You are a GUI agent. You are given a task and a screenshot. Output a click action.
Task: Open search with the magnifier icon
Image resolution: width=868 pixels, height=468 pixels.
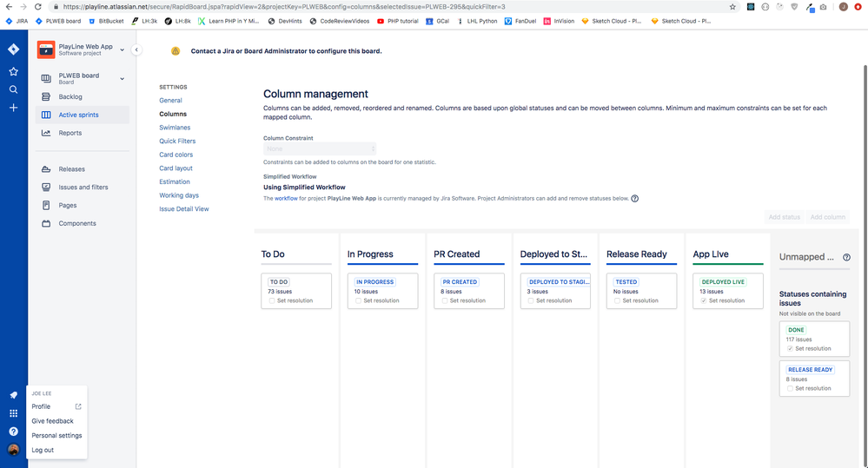point(13,89)
